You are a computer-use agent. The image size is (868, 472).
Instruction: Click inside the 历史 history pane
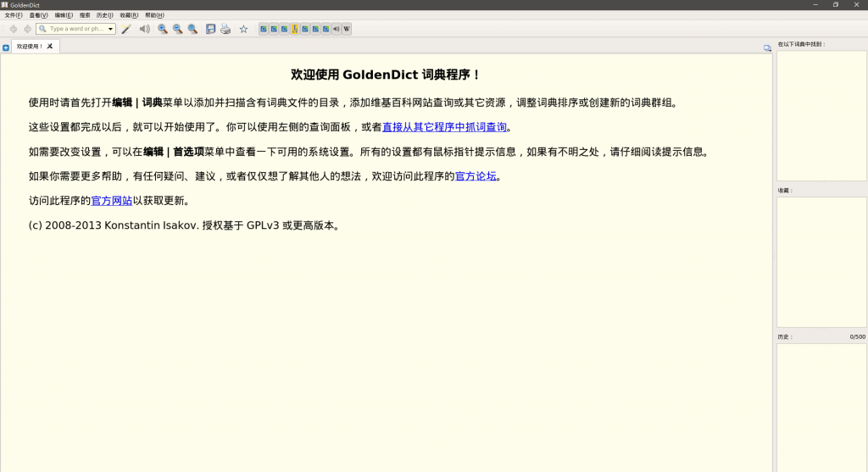click(821, 408)
